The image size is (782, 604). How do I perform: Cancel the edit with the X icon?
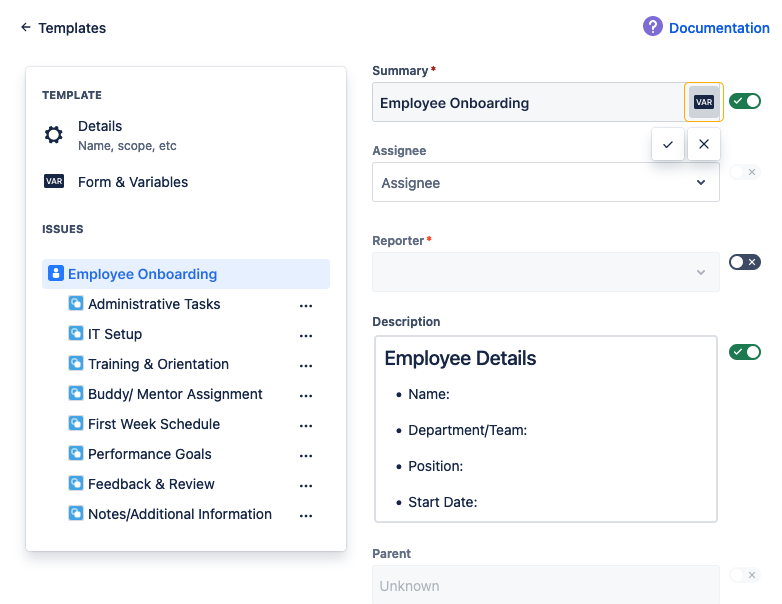point(704,144)
